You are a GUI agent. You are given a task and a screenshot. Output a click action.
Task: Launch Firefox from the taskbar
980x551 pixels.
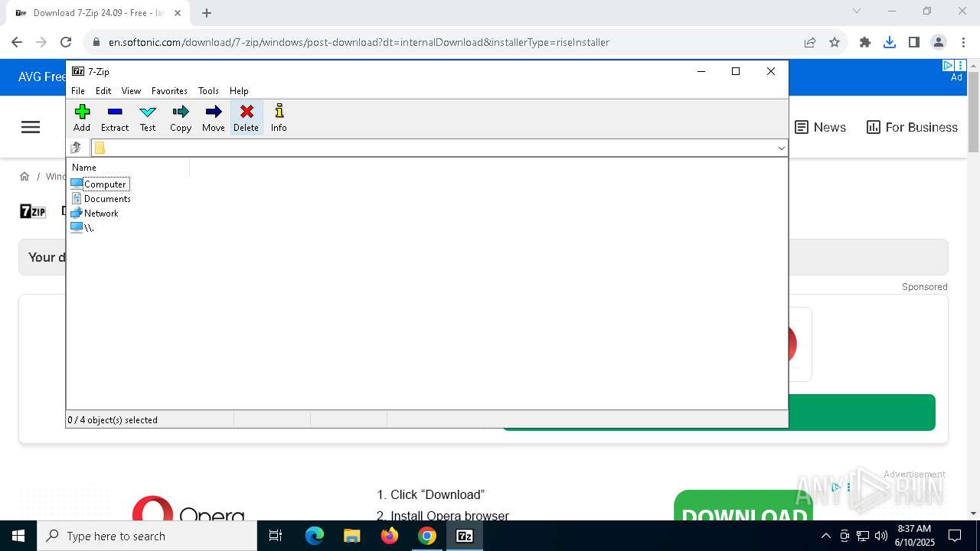click(x=390, y=536)
